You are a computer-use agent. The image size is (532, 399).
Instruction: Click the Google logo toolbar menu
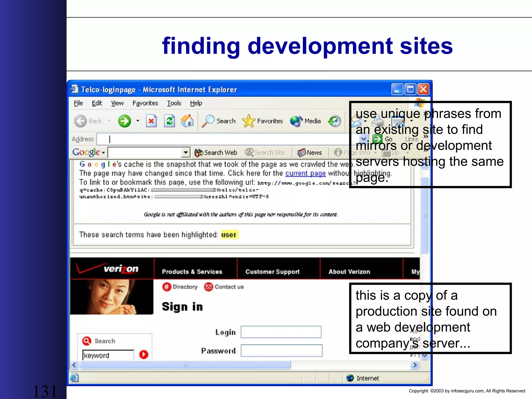88,152
